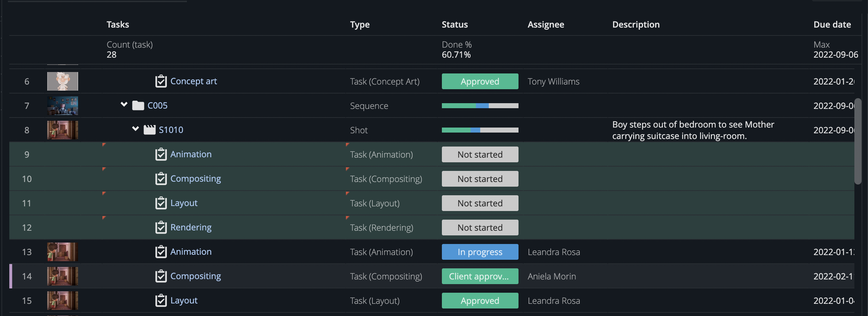Change the Not started status in row 12

pyautogui.click(x=480, y=228)
